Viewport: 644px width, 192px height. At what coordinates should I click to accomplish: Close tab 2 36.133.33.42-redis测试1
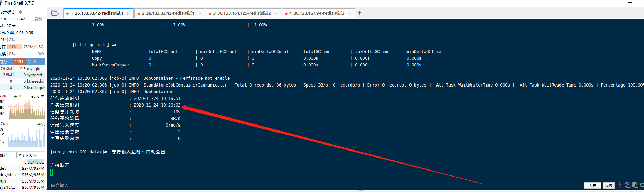200,14
